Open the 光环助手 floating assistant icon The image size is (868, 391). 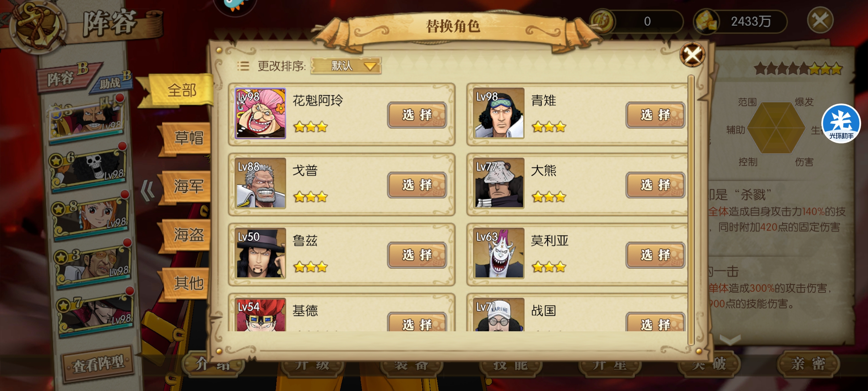[x=841, y=124]
